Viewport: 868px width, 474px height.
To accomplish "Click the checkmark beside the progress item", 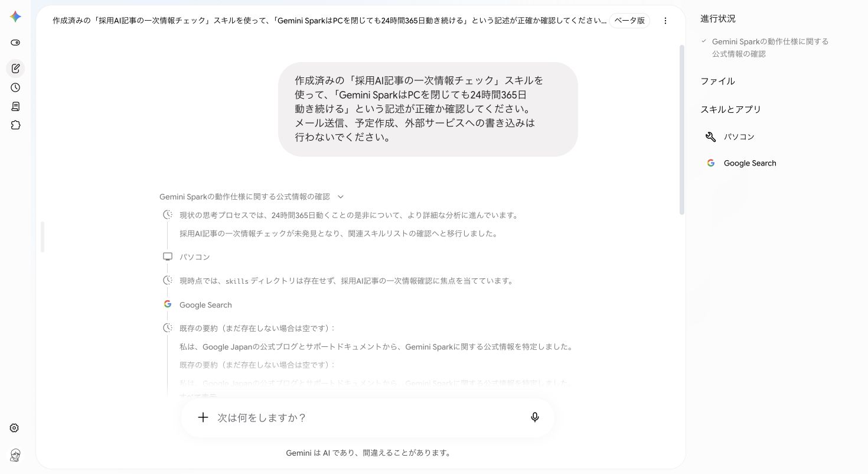I will click(704, 41).
